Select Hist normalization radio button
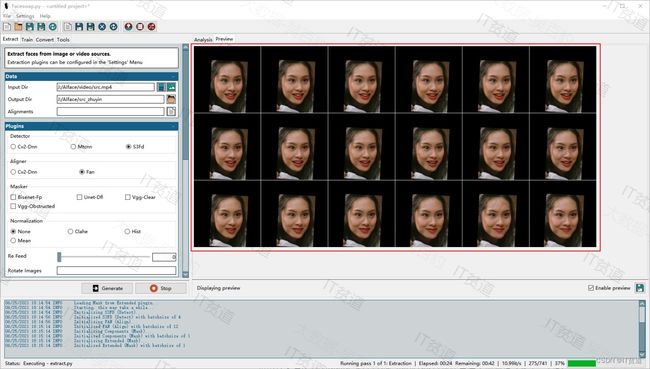The image size is (650, 369). pyautogui.click(x=127, y=231)
